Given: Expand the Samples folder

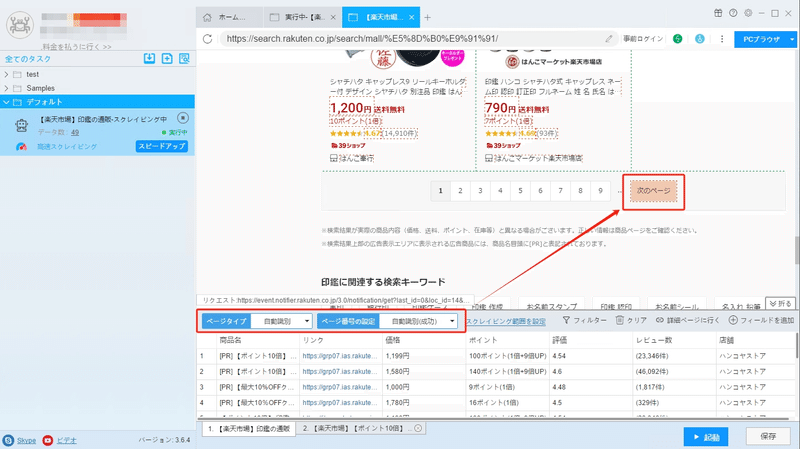Looking at the screenshot, I should coord(6,88).
